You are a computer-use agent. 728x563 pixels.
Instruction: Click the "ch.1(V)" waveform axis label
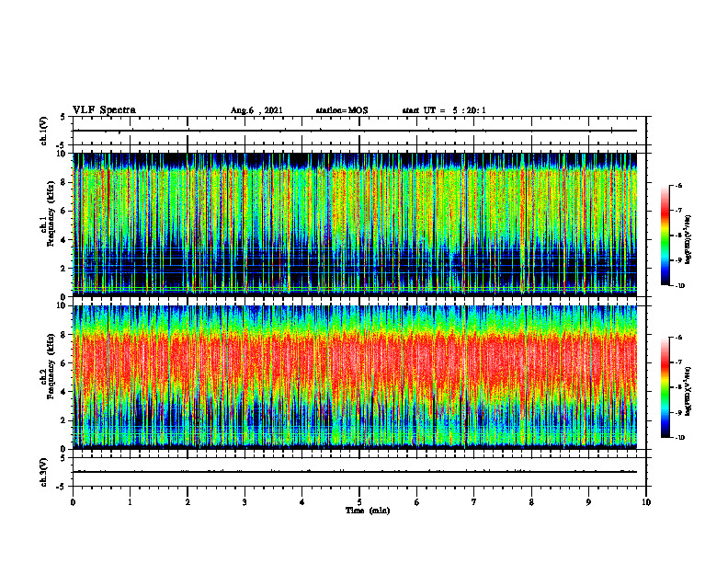click(x=44, y=131)
